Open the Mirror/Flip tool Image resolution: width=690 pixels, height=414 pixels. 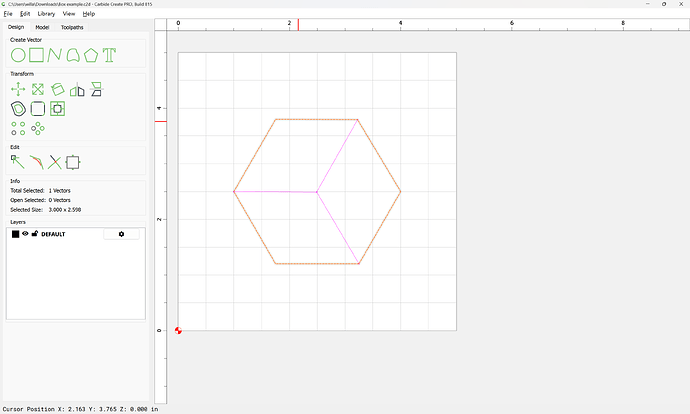pyautogui.click(x=77, y=89)
